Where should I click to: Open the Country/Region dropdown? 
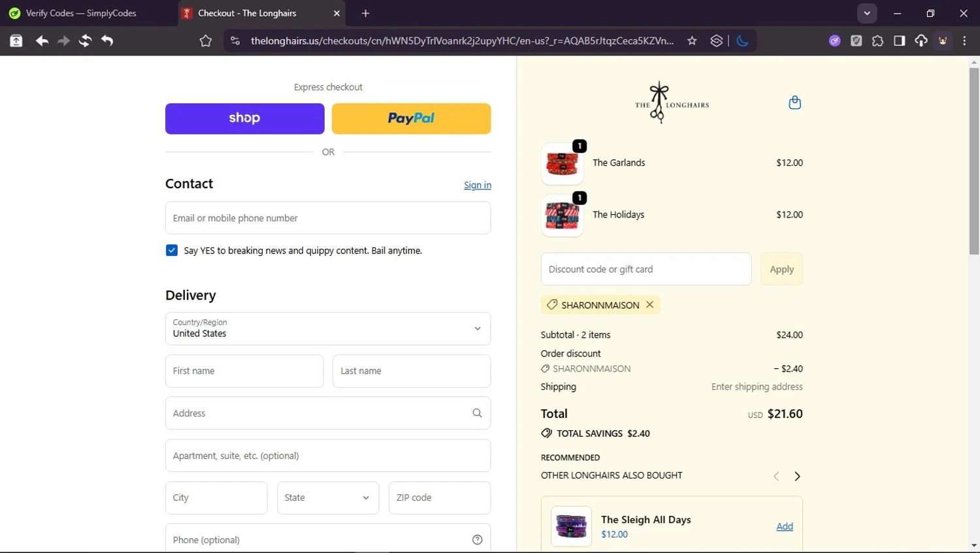coord(328,328)
